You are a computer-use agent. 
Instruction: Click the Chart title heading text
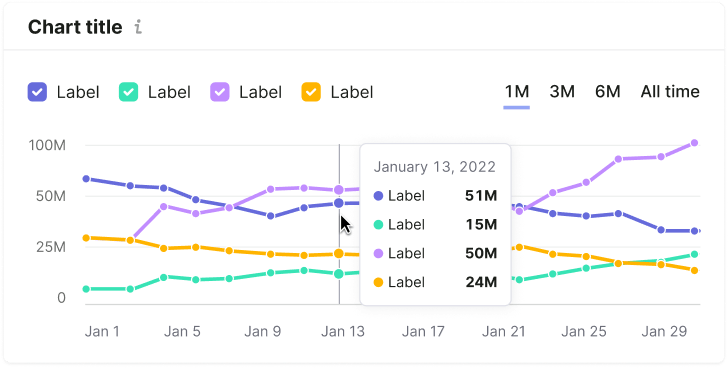(x=75, y=27)
